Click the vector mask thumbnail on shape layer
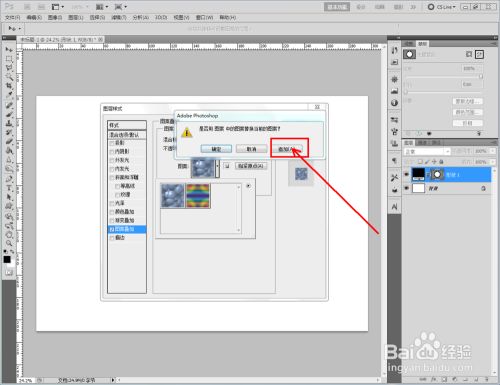 click(x=437, y=174)
